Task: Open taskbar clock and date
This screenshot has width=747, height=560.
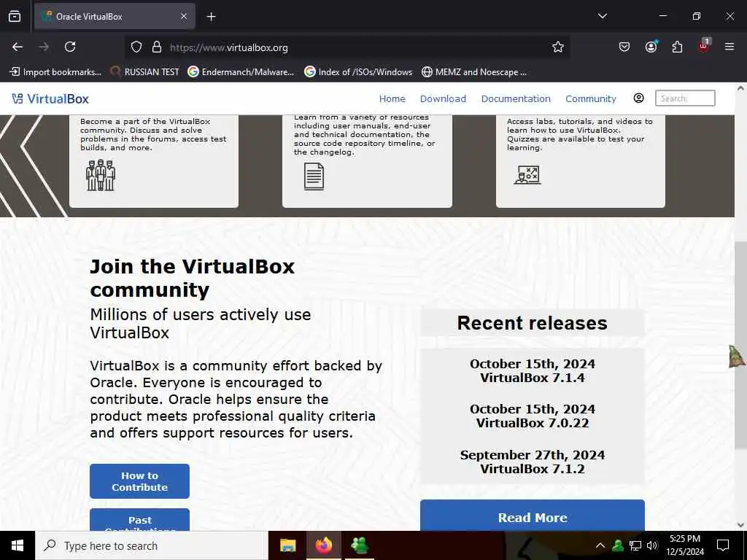Action: (x=685, y=545)
